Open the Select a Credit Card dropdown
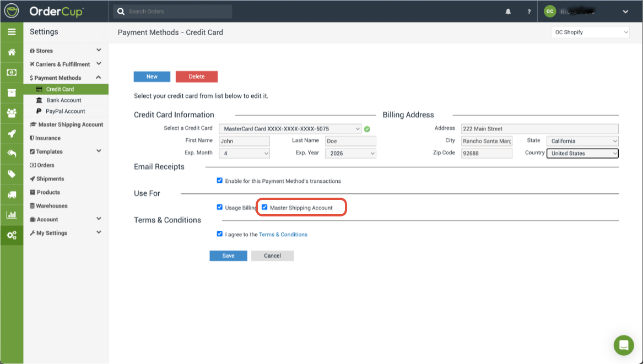This screenshot has width=643, height=364. coord(290,129)
